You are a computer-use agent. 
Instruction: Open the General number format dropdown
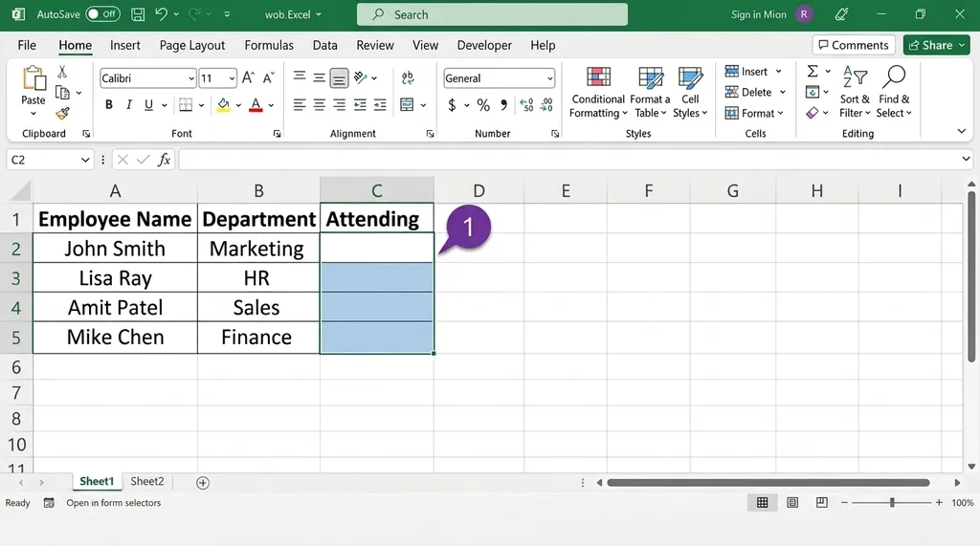coord(549,78)
